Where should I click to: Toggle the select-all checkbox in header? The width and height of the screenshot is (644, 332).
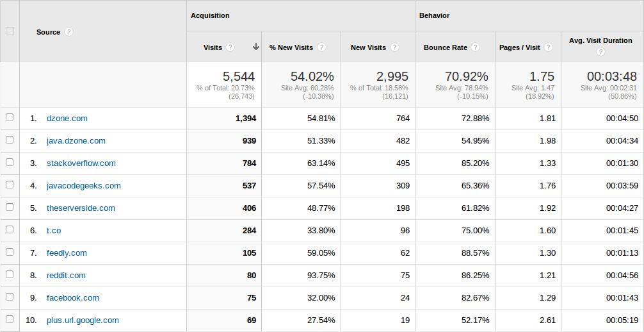(x=10, y=31)
